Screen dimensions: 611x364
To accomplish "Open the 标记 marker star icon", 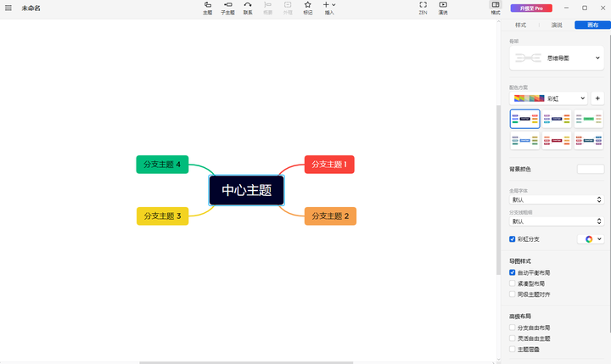I will click(308, 8).
